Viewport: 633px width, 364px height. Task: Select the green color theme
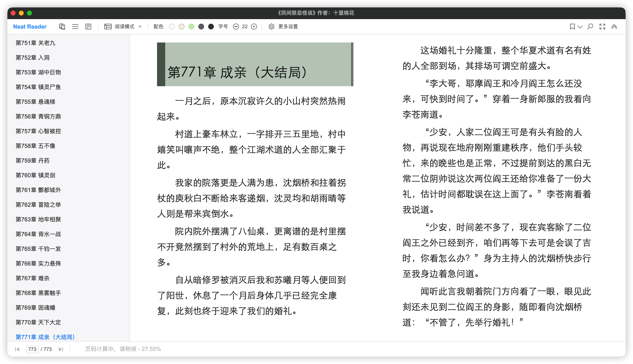[x=191, y=27]
